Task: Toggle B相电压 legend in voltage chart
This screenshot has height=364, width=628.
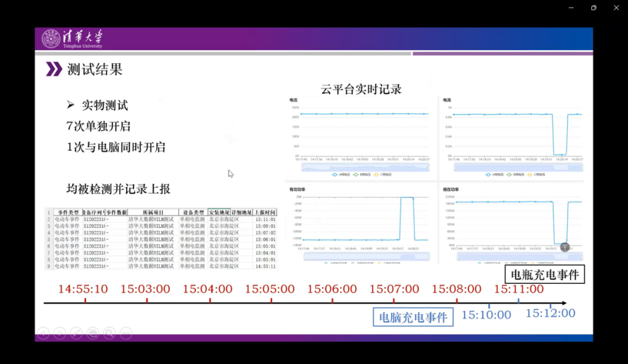Action: point(362,174)
